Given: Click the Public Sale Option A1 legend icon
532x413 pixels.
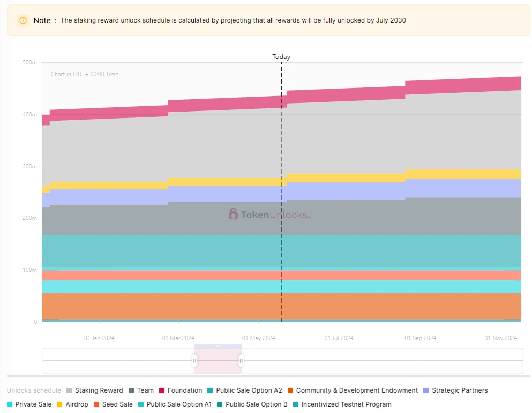Looking at the screenshot, I should [141, 404].
